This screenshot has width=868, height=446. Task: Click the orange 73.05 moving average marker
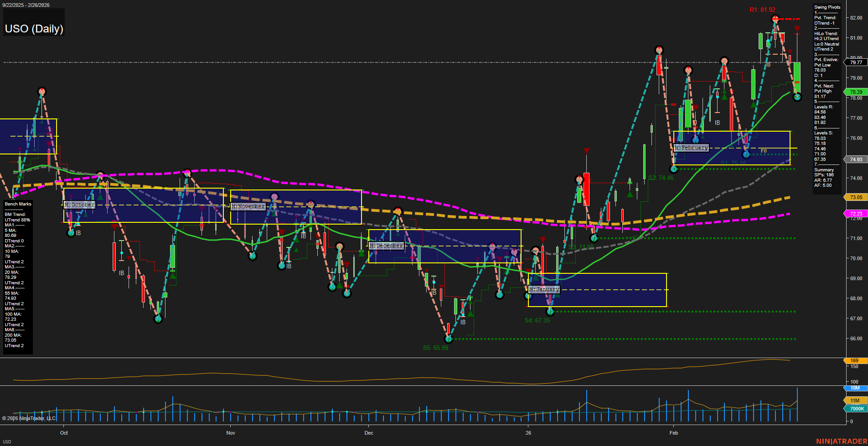(x=856, y=197)
